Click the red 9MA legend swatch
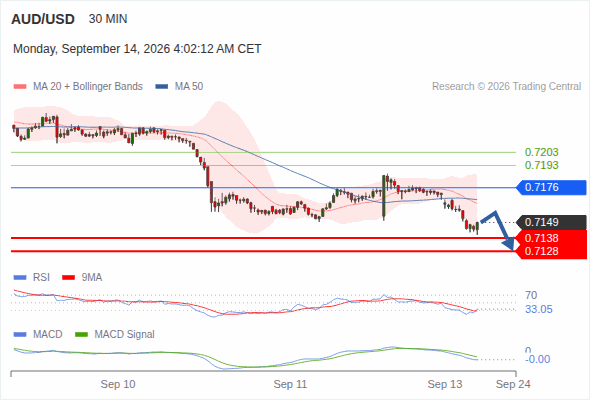The width and height of the screenshot is (590, 400). click(x=68, y=278)
